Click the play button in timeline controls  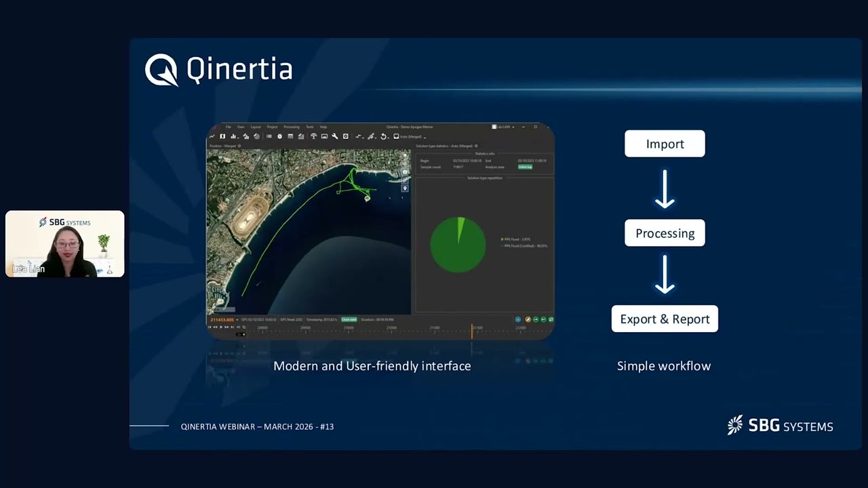(221, 327)
